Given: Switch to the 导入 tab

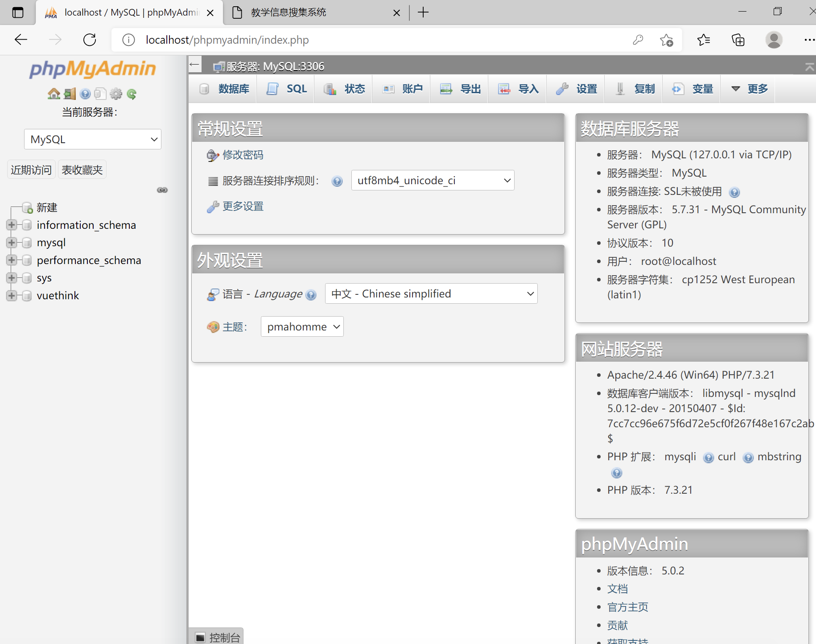Looking at the screenshot, I should (x=518, y=89).
